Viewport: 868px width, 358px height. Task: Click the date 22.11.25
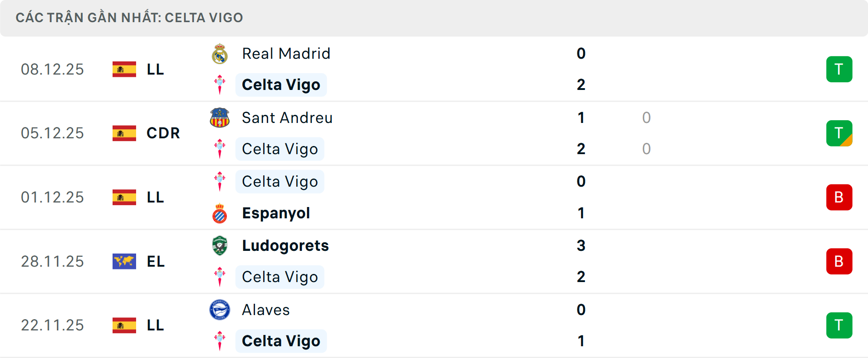[x=52, y=325]
